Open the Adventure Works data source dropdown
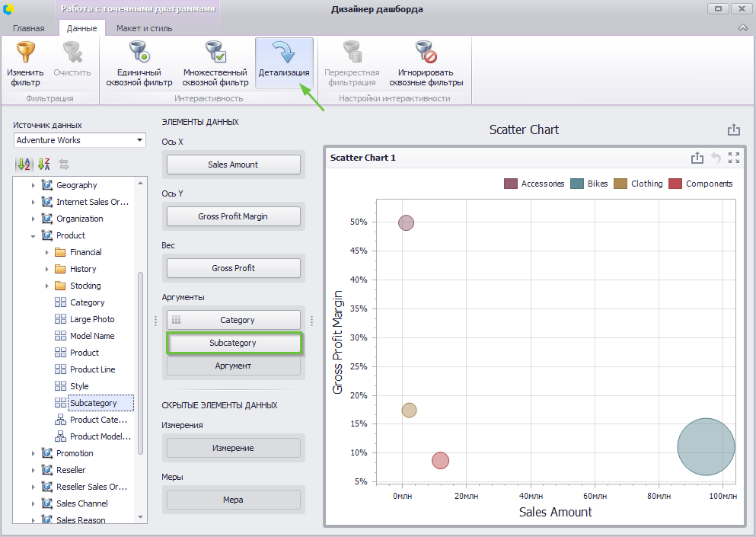 coord(140,140)
